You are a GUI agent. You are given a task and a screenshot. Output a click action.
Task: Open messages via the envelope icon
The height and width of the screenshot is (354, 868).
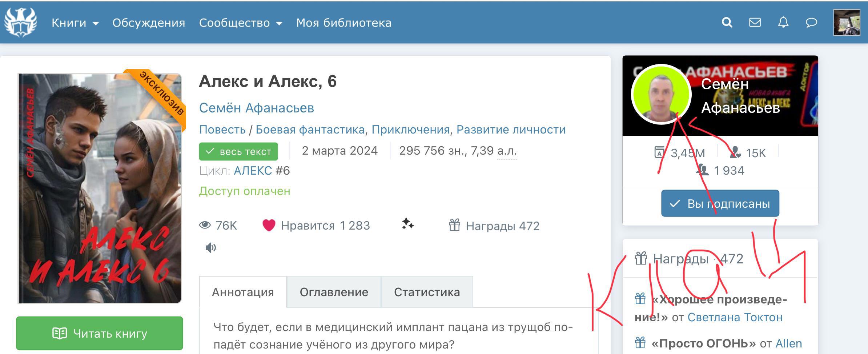coord(755,23)
